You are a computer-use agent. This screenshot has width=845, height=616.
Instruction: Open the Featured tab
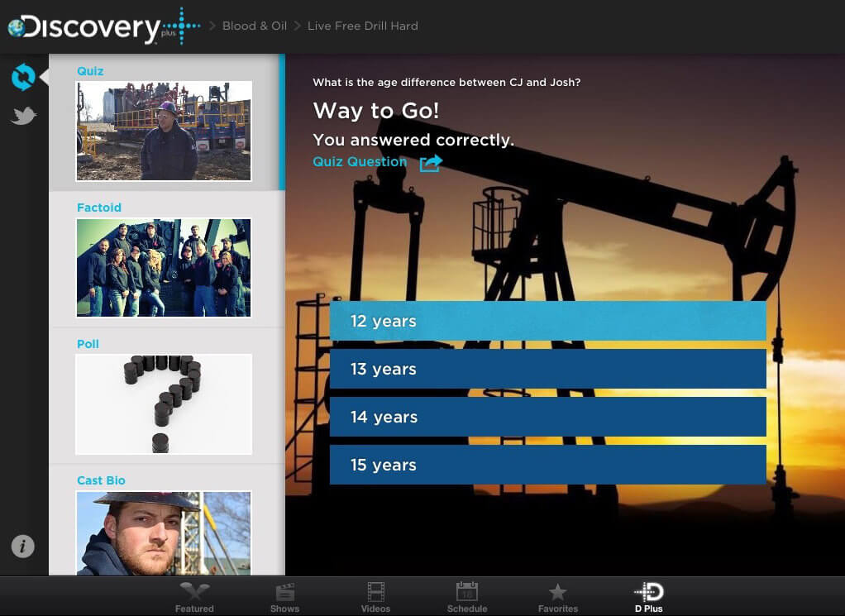(194, 597)
